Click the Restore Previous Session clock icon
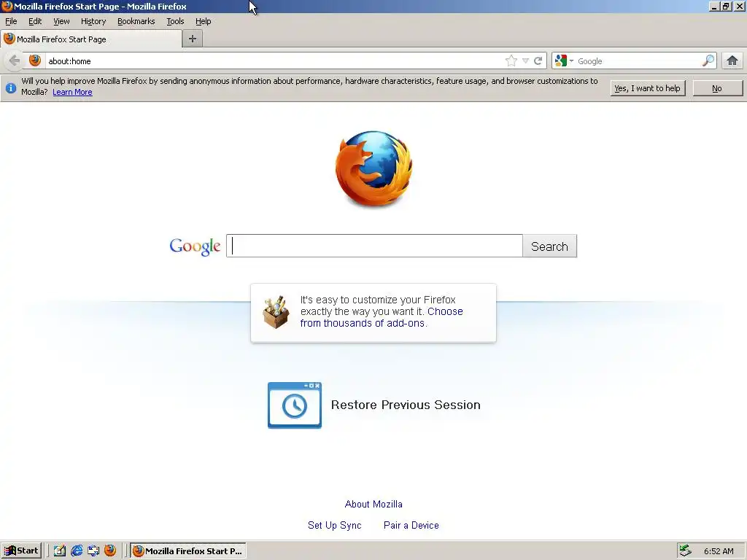The width and height of the screenshot is (747, 560). point(295,405)
